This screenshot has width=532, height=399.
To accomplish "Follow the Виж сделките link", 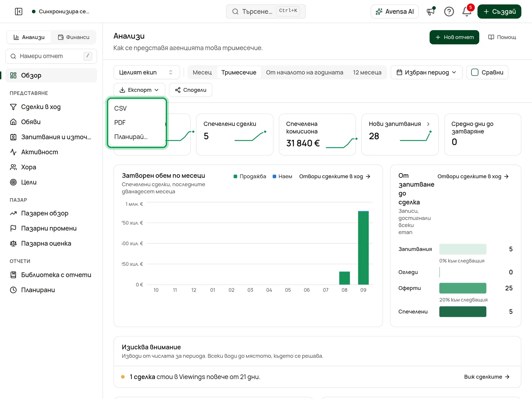I will pyautogui.click(x=487, y=377).
